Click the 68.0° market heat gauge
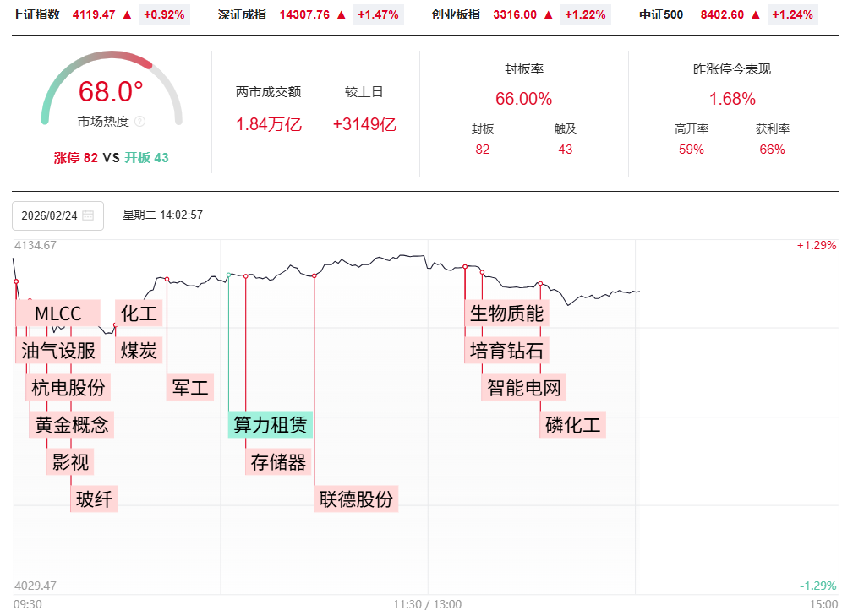 (x=111, y=91)
